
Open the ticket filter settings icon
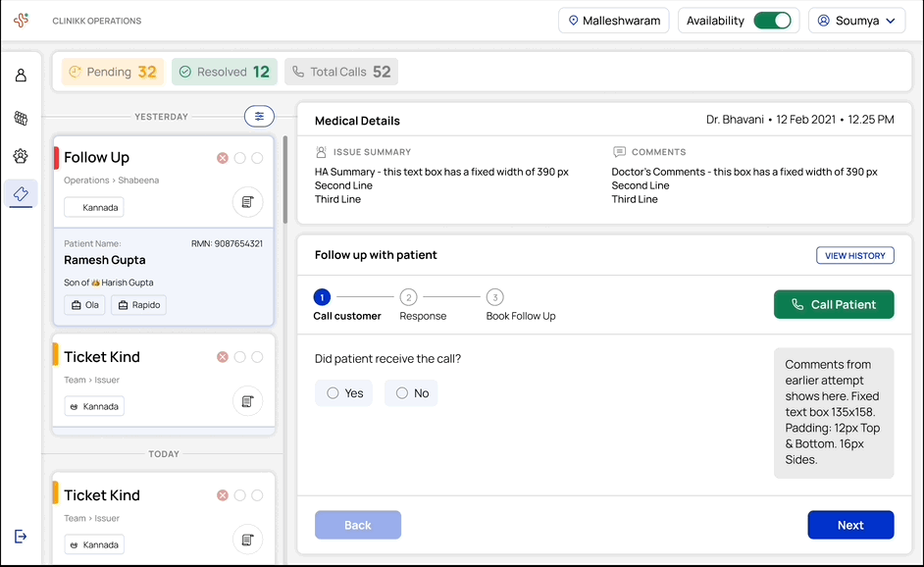(x=259, y=116)
